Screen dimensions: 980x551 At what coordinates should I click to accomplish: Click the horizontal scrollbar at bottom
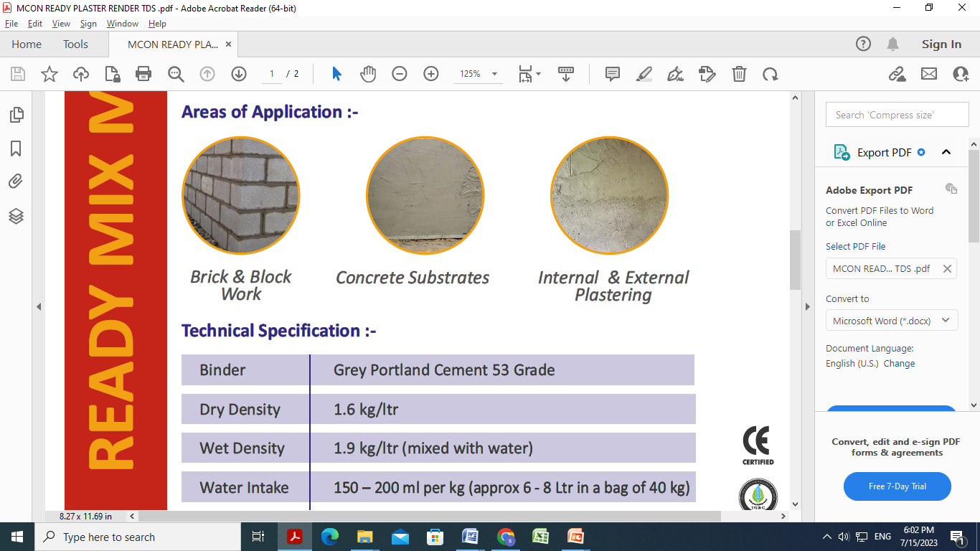pos(429,516)
